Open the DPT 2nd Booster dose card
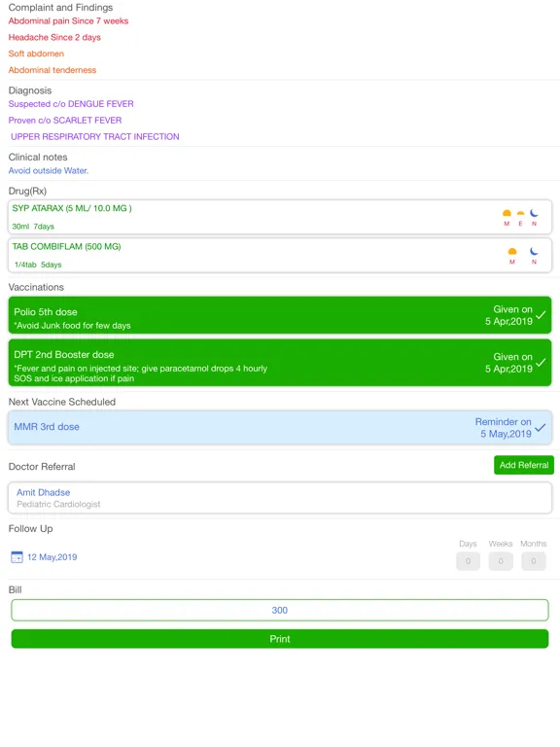Screen dimensions: 560x747 pyautogui.click(x=280, y=363)
